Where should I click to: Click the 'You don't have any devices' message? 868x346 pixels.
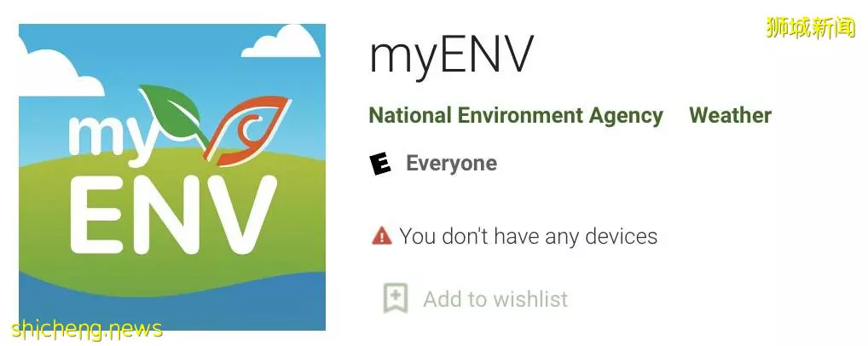pyautogui.click(x=528, y=236)
